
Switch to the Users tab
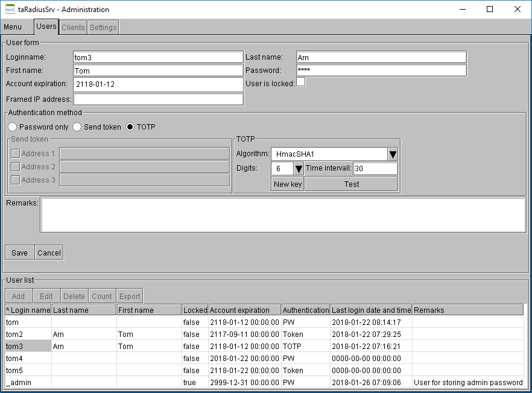(x=46, y=27)
